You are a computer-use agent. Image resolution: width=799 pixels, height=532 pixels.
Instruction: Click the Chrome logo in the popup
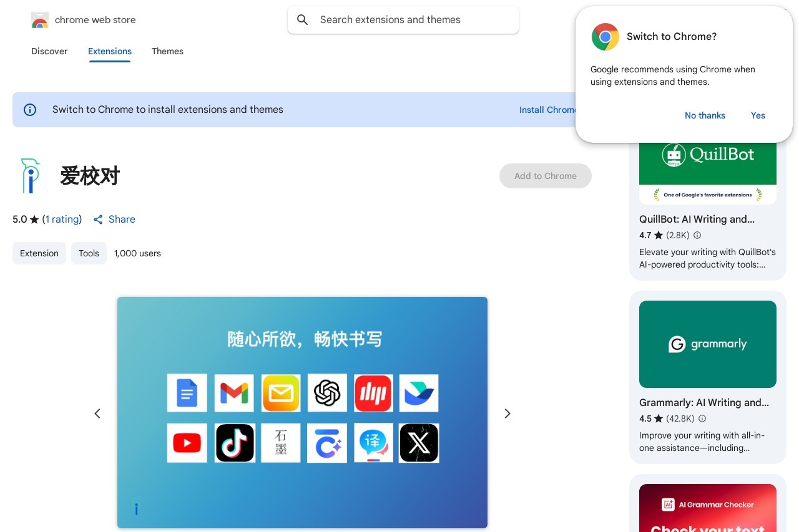tap(605, 37)
